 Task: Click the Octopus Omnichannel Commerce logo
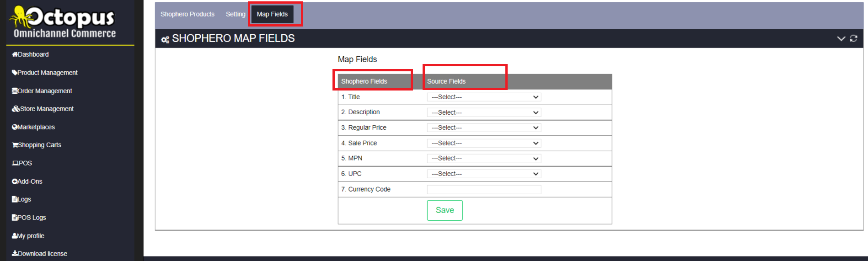click(63, 21)
